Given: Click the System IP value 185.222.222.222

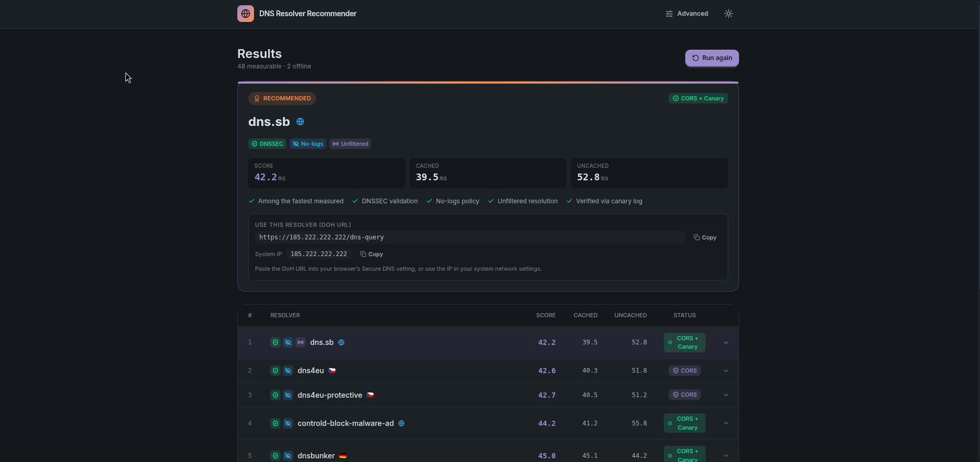Looking at the screenshot, I should (x=319, y=254).
